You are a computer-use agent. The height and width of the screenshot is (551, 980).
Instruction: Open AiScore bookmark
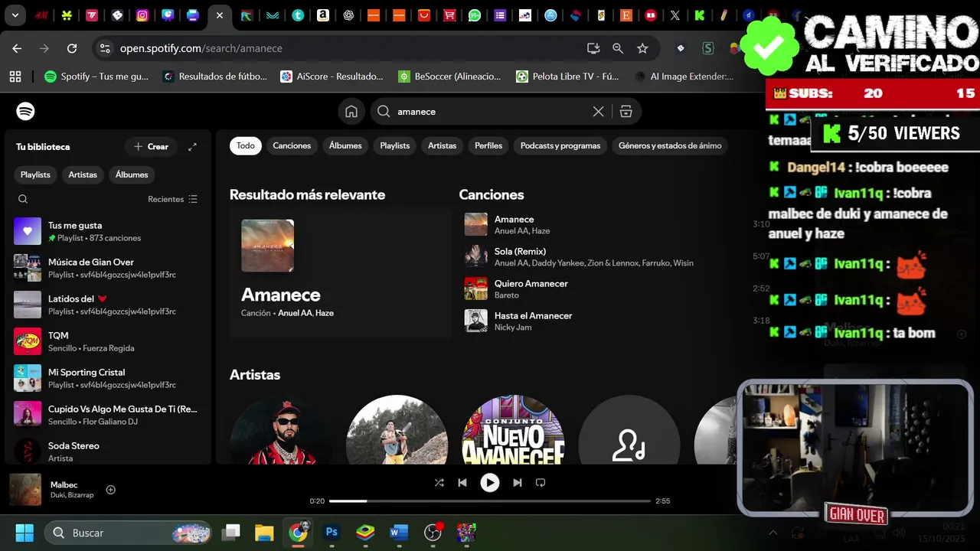(x=332, y=77)
